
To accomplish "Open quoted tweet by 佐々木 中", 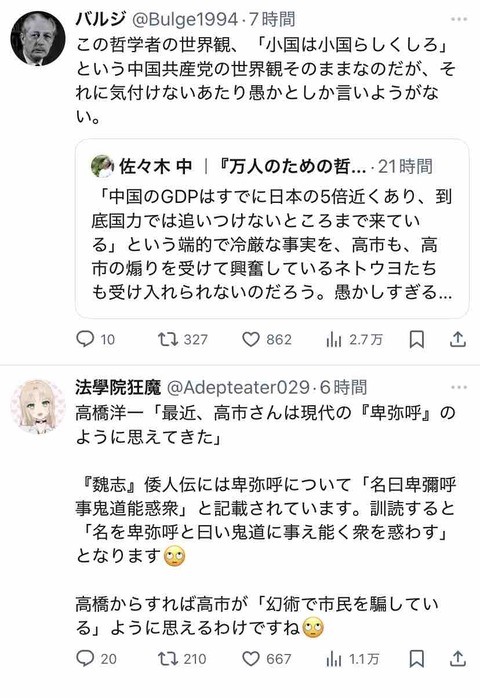I will click(272, 228).
